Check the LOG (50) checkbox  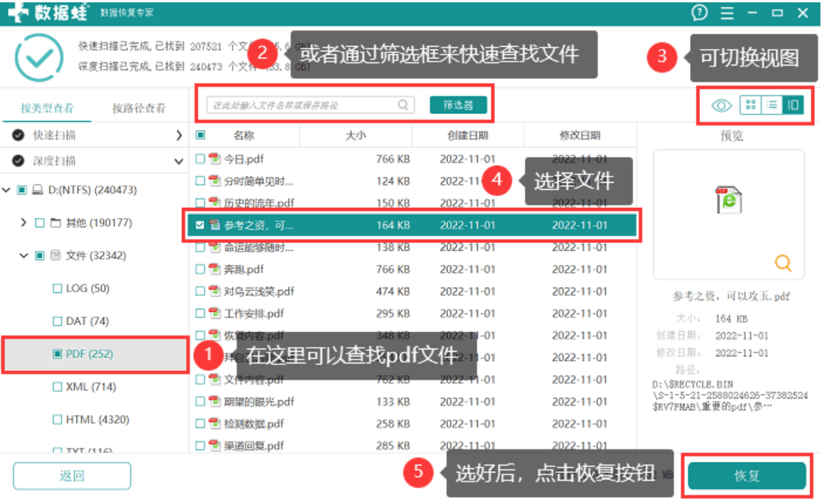click(57, 288)
